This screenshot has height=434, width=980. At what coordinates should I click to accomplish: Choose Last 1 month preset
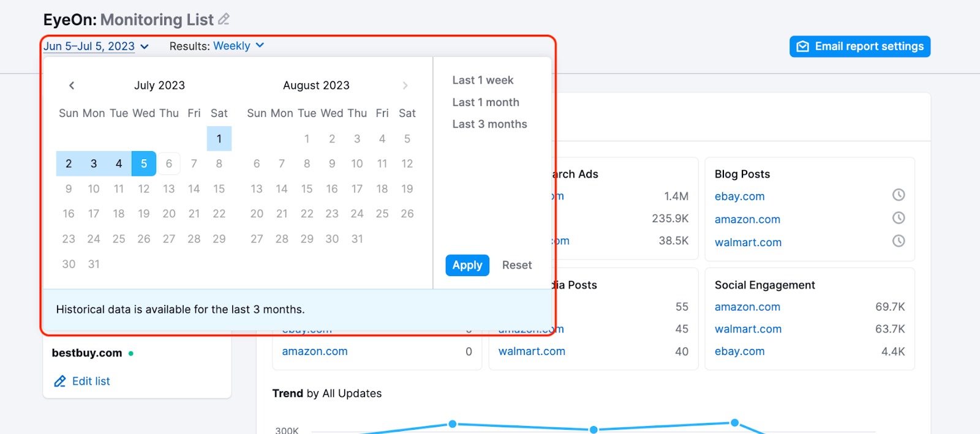[x=485, y=102]
